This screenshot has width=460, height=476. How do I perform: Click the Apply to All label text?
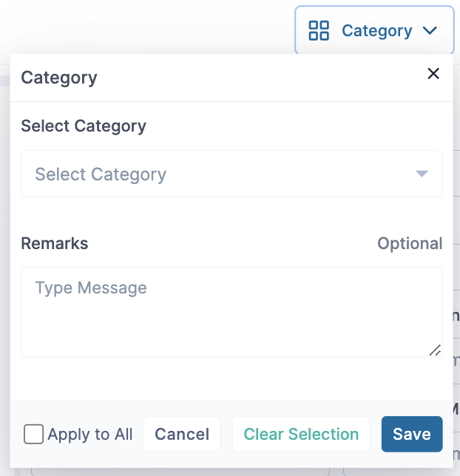pyautogui.click(x=90, y=435)
